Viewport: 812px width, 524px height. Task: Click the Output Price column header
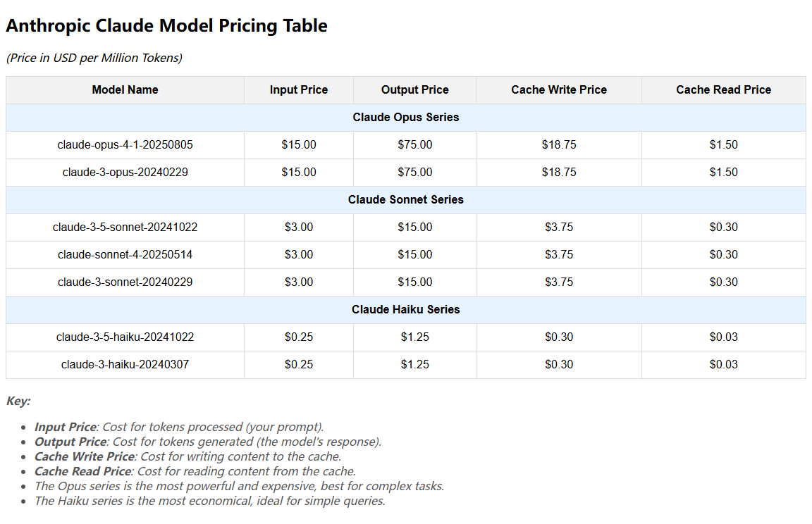pyautogui.click(x=414, y=90)
